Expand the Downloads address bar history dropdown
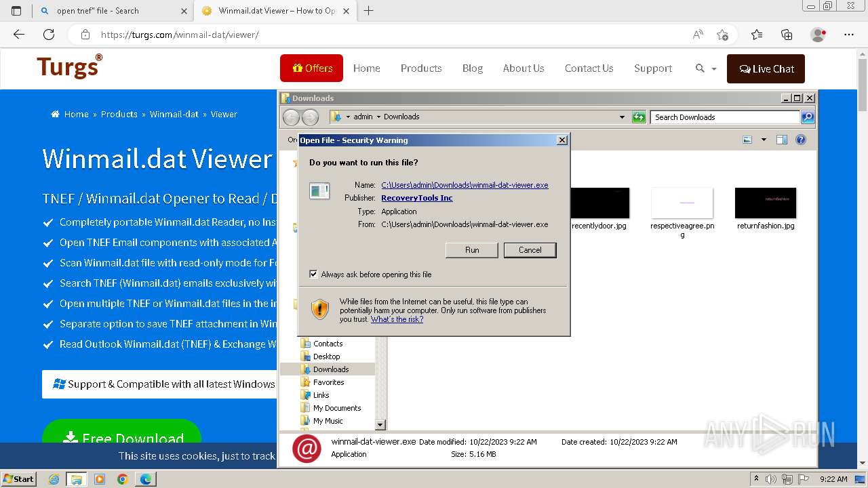868x488 pixels. coord(622,117)
